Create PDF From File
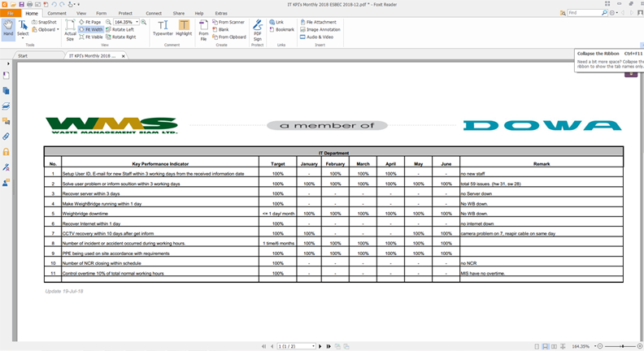Viewport: 644px width, 351px height. pos(203,30)
